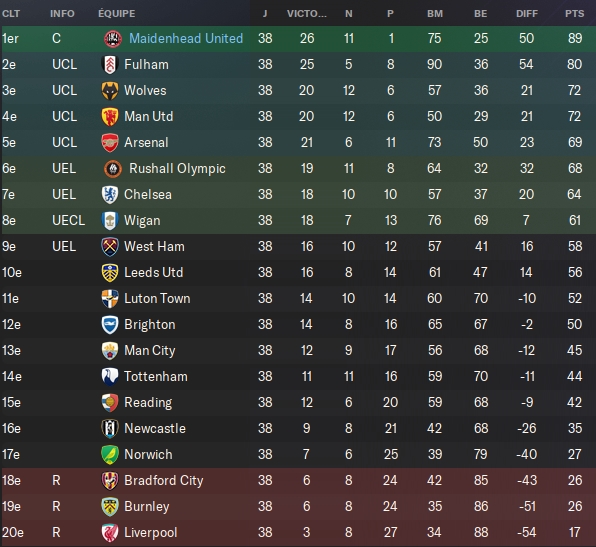Open the Maidenhead United team link
596x547 pixels.
click(x=186, y=38)
